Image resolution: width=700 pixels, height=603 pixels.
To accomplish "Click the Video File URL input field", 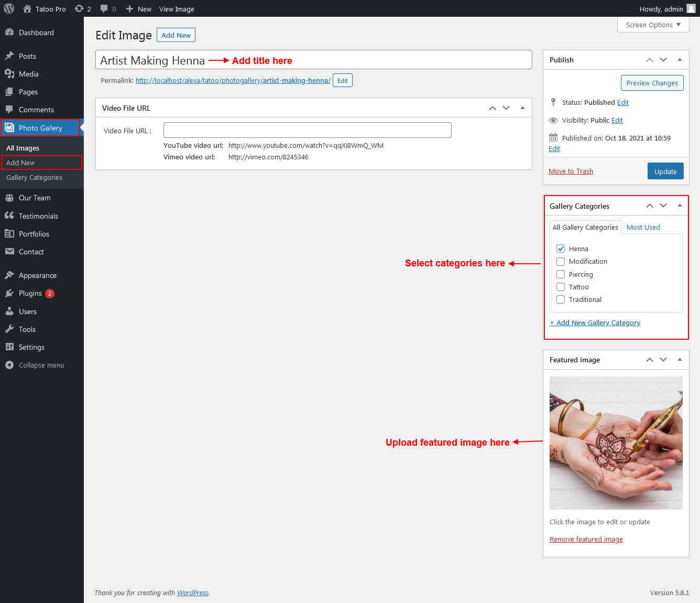I will click(308, 130).
